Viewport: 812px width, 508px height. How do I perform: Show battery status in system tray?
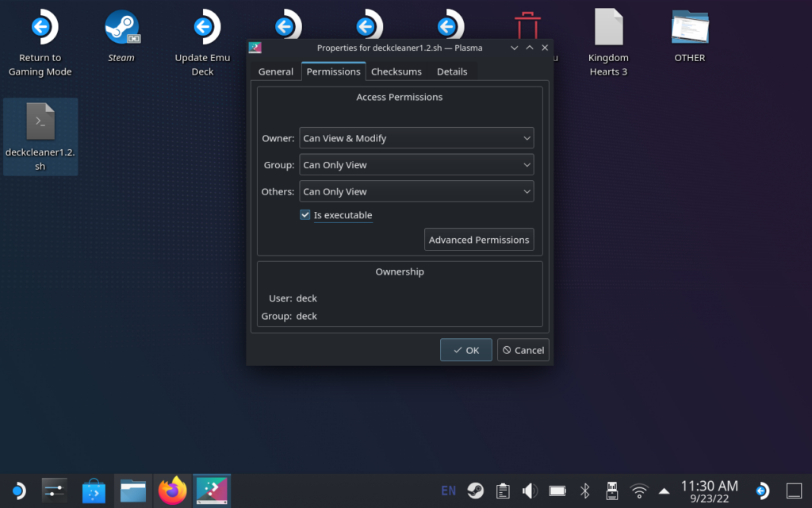coord(557,491)
